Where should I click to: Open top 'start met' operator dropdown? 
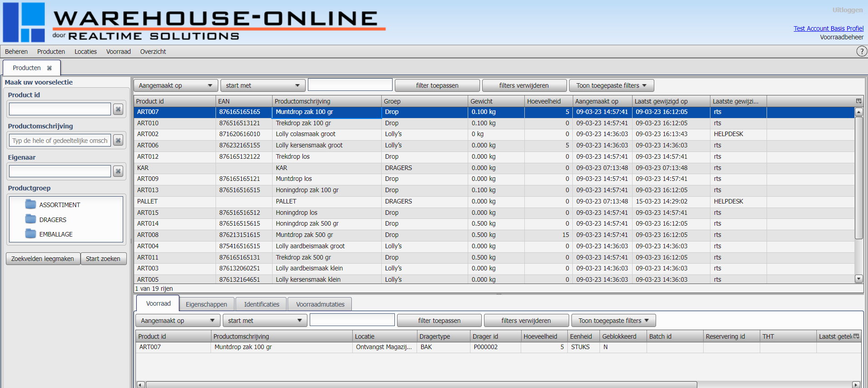tap(263, 85)
